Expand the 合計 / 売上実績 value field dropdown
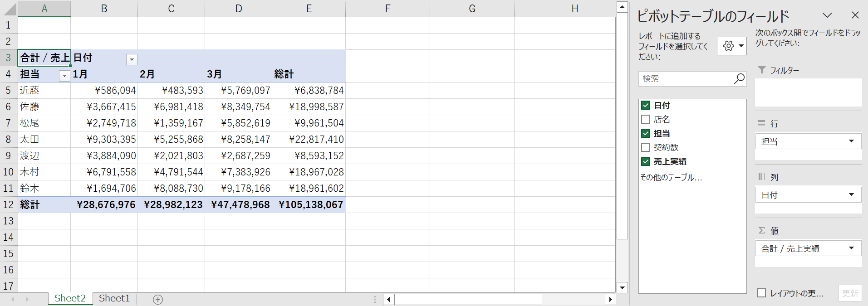Image resolution: width=868 pixels, height=306 pixels. (851, 248)
